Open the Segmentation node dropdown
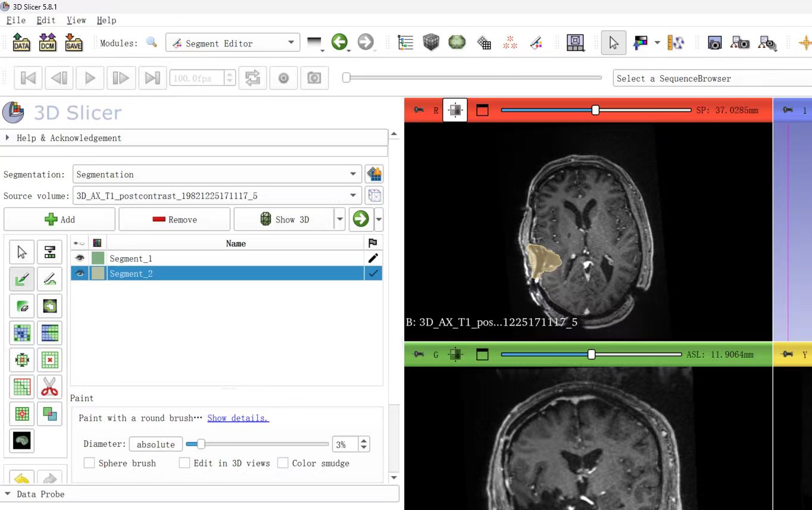 tap(217, 174)
